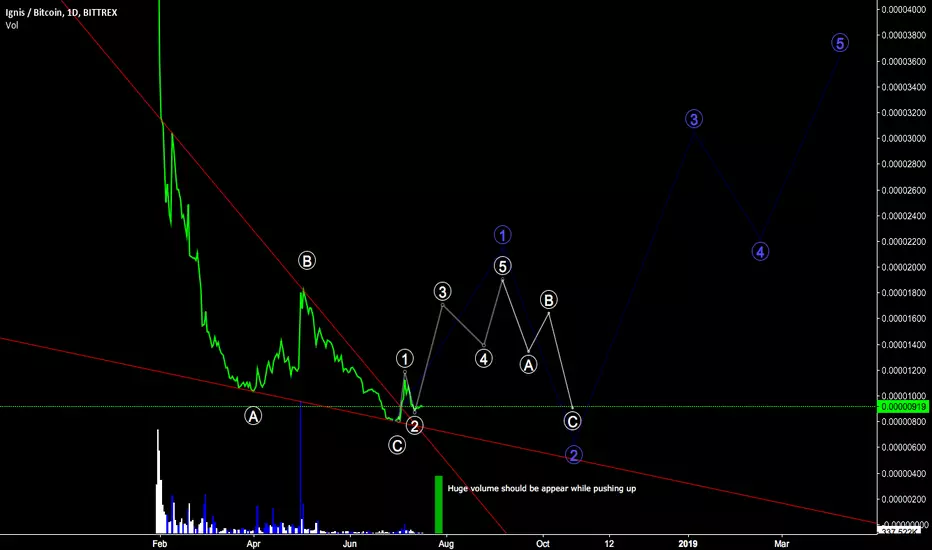Select circled B label above the May peak
The height and width of the screenshot is (550, 932).
point(307,260)
